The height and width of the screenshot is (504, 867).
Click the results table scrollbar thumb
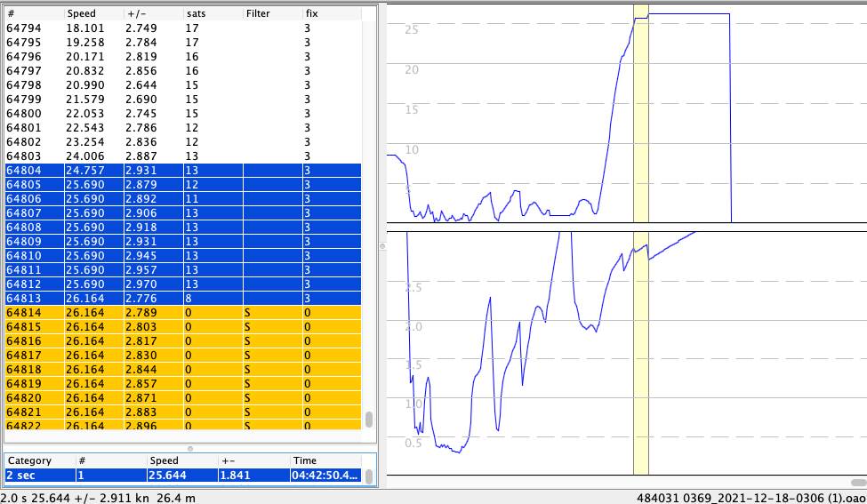point(369,476)
